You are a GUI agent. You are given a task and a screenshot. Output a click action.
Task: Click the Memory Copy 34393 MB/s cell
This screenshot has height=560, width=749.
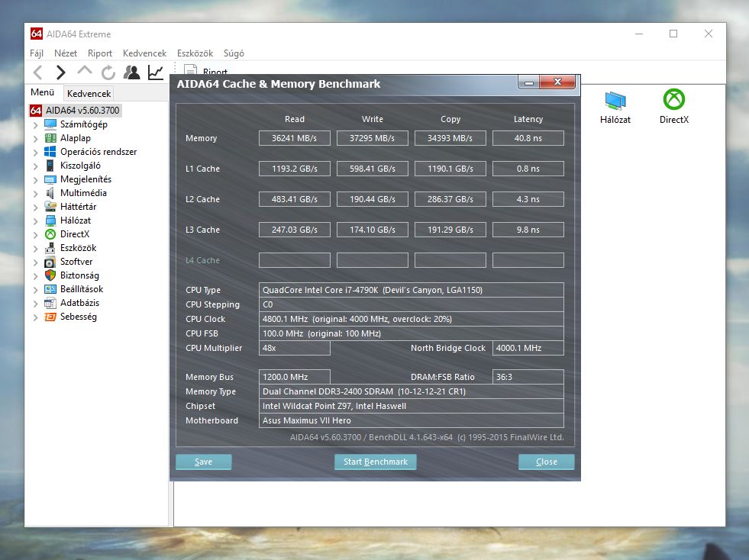[x=450, y=138]
